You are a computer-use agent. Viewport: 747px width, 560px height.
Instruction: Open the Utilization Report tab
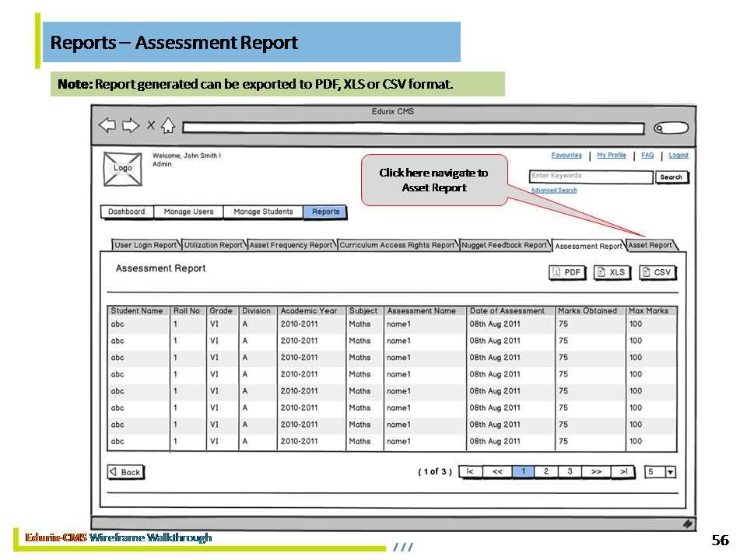[x=213, y=245]
